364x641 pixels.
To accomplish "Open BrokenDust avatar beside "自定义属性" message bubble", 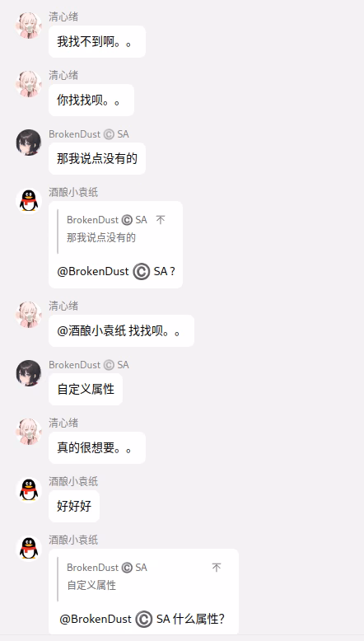I will coord(29,373).
